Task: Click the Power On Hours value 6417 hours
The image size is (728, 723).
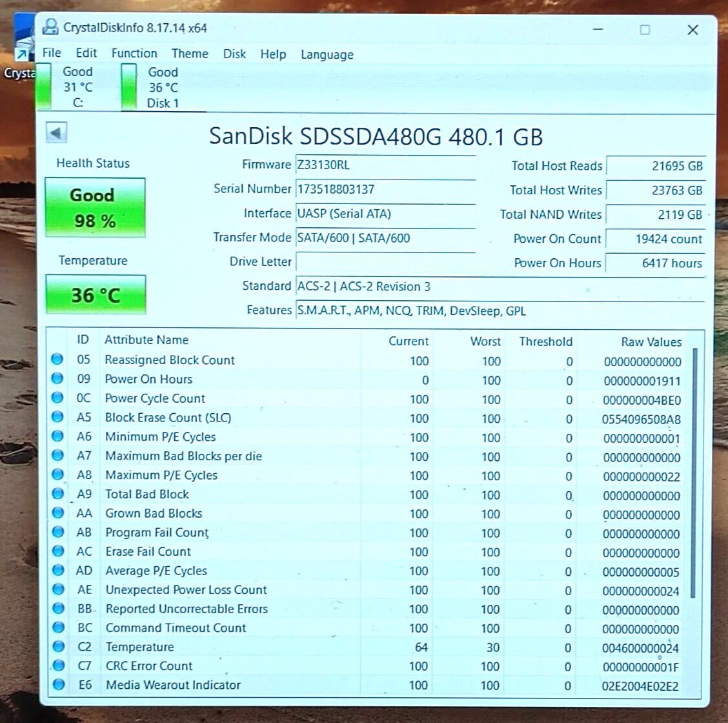Action: 656,263
